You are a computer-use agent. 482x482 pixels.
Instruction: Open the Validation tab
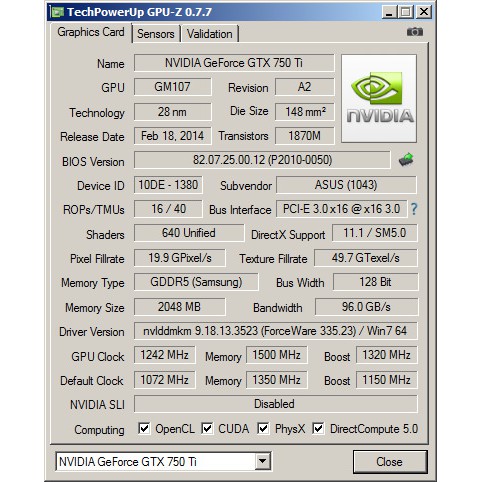click(x=210, y=34)
